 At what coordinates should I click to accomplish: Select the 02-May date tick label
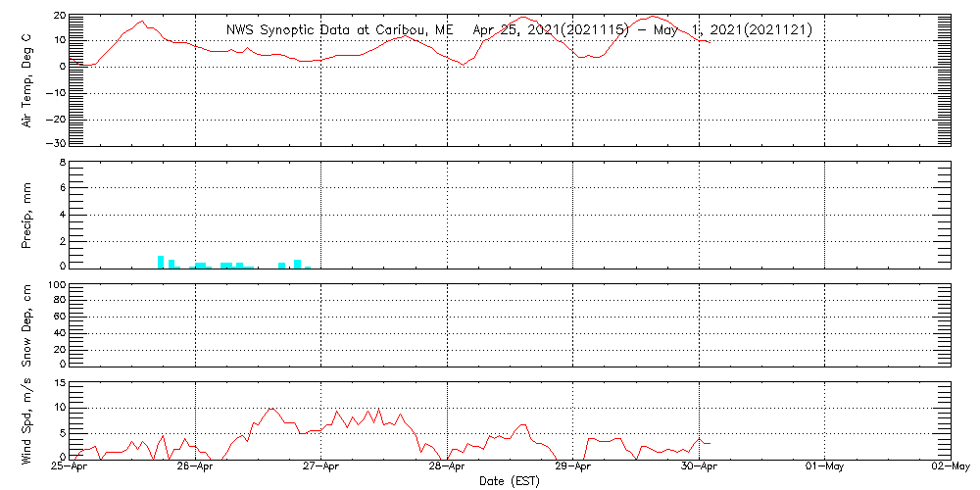[x=949, y=467]
